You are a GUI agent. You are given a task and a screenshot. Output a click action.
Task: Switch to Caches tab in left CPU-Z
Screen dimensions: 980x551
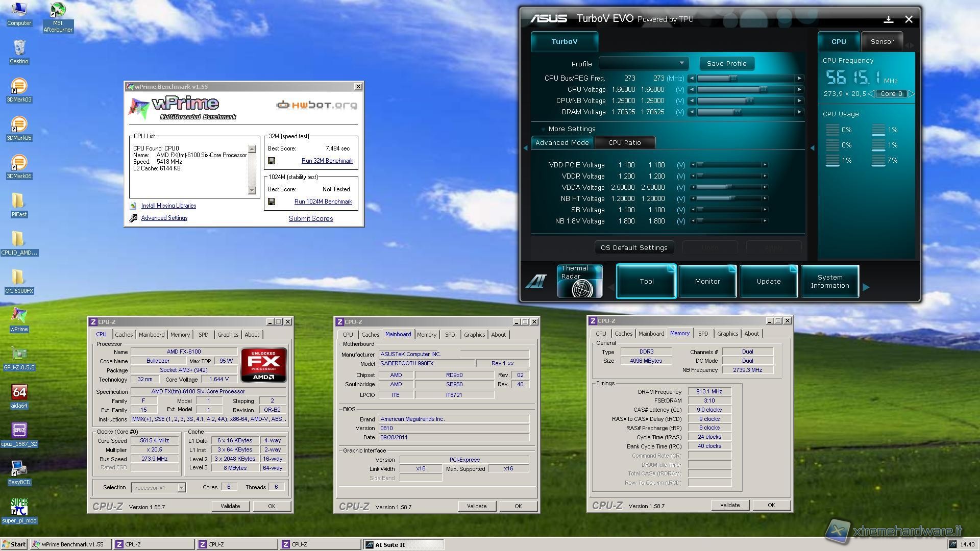click(x=124, y=335)
